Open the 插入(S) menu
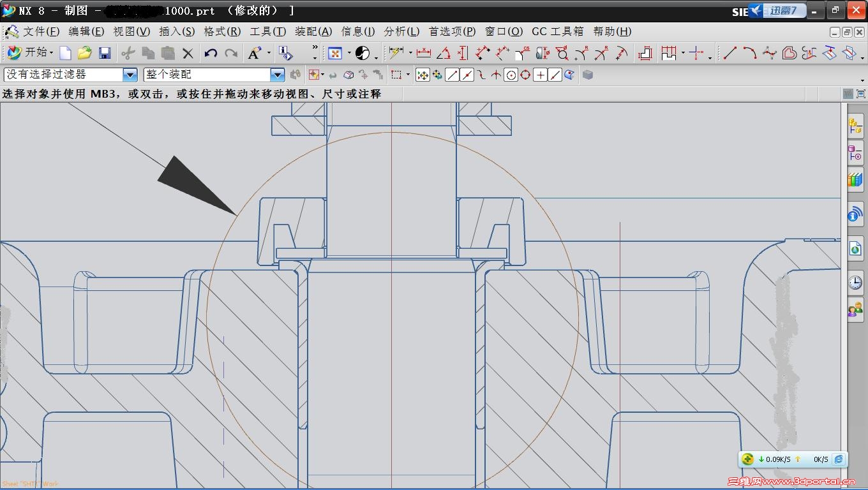 tap(177, 31)
